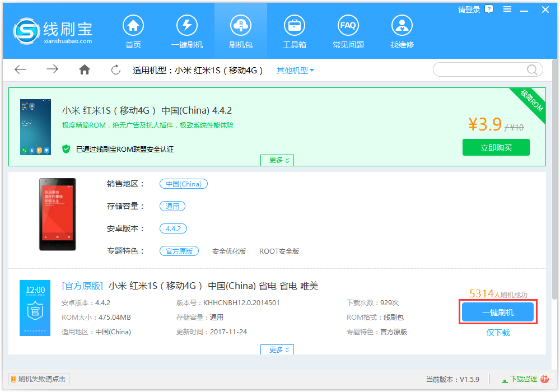Go back with the left arrow
Viewport: 560px width, 392px height.
[x=20, y=69]
